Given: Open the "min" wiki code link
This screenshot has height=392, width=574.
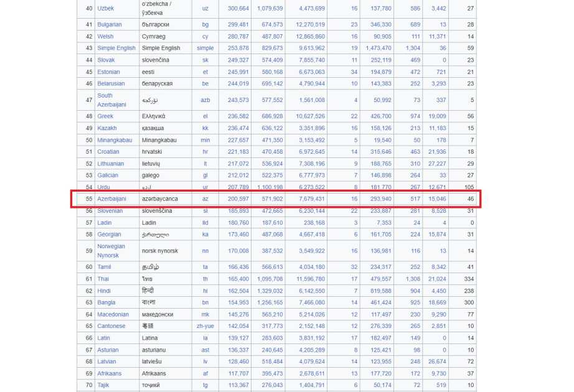Looking at the screenshot, I should [x=205, y=140].
